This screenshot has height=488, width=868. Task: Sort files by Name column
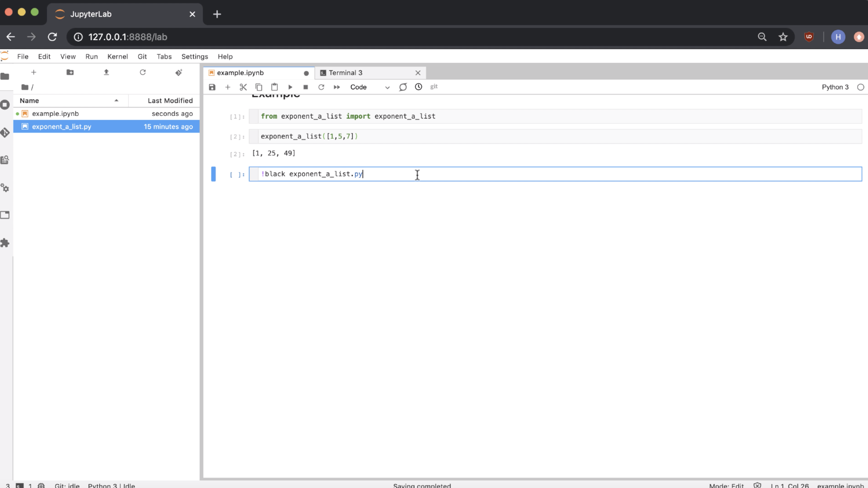[x=67, y=101]
